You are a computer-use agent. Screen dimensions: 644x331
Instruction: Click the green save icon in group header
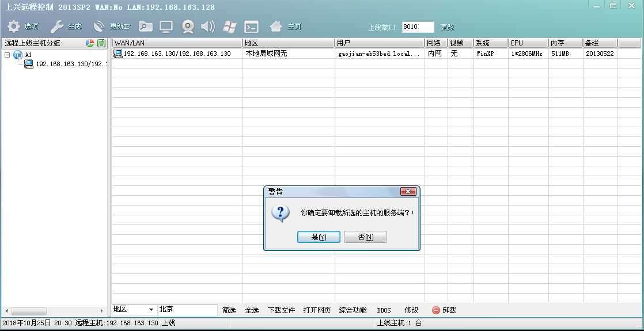point(101,43)
